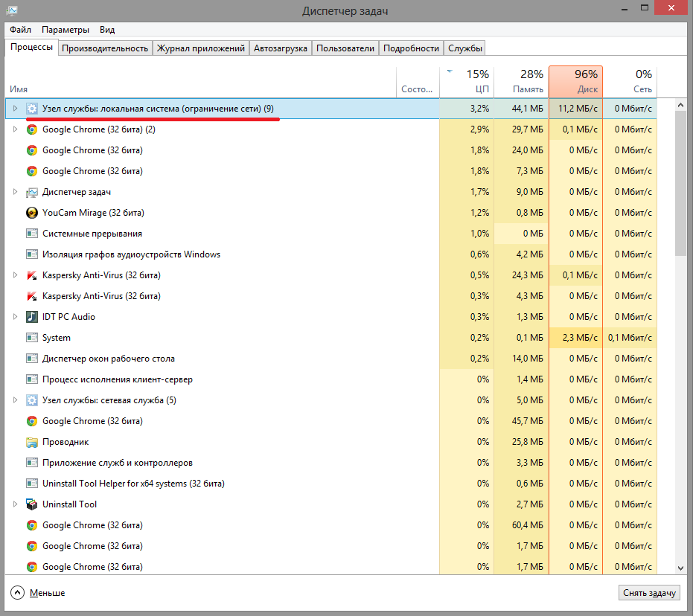This screenshot has width=693, height=616.
Task: Click the YouCam Mirage icon
Action: pos(32,213)
